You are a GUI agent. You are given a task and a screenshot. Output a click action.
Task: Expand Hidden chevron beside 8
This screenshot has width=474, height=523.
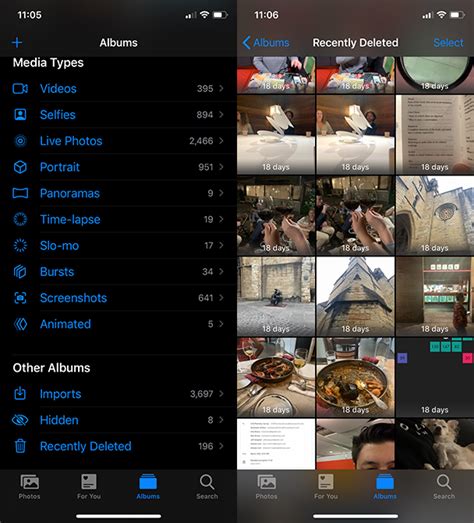[x=221, y=420]
